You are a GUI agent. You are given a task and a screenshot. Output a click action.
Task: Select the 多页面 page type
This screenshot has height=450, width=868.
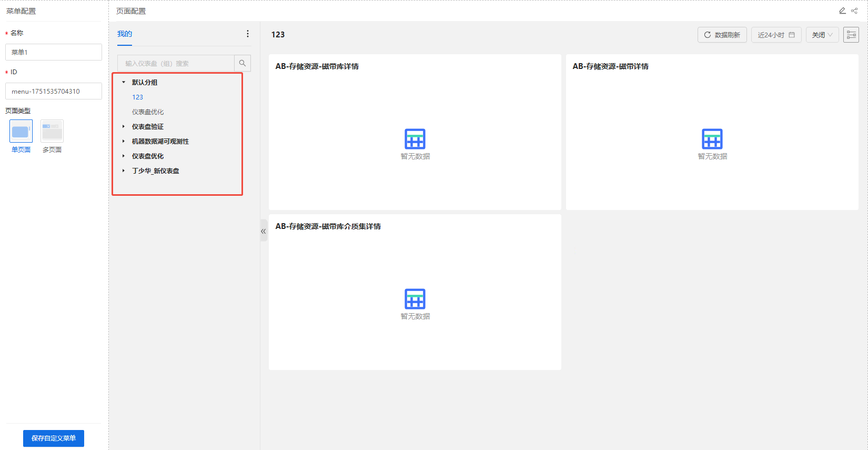tap(52, 131)
